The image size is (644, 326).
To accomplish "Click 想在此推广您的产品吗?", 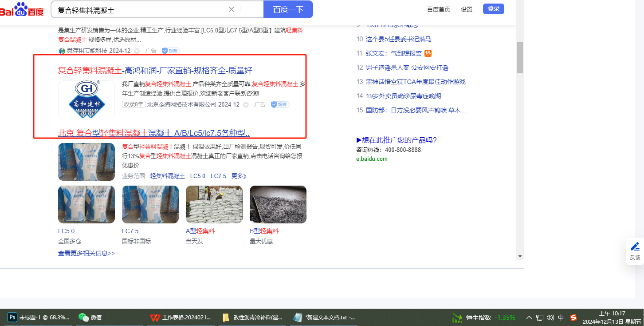I will click(x=397, y=140).
